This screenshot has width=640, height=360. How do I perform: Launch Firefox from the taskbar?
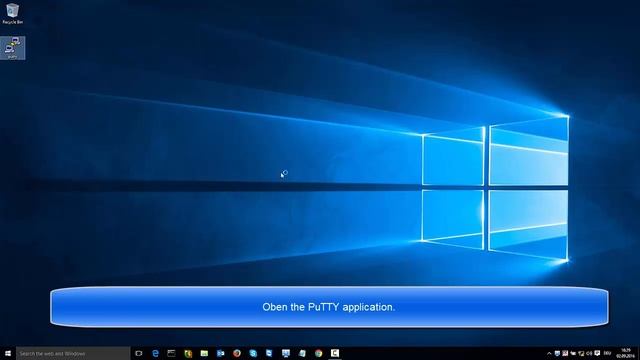click(x=237, y=353)
